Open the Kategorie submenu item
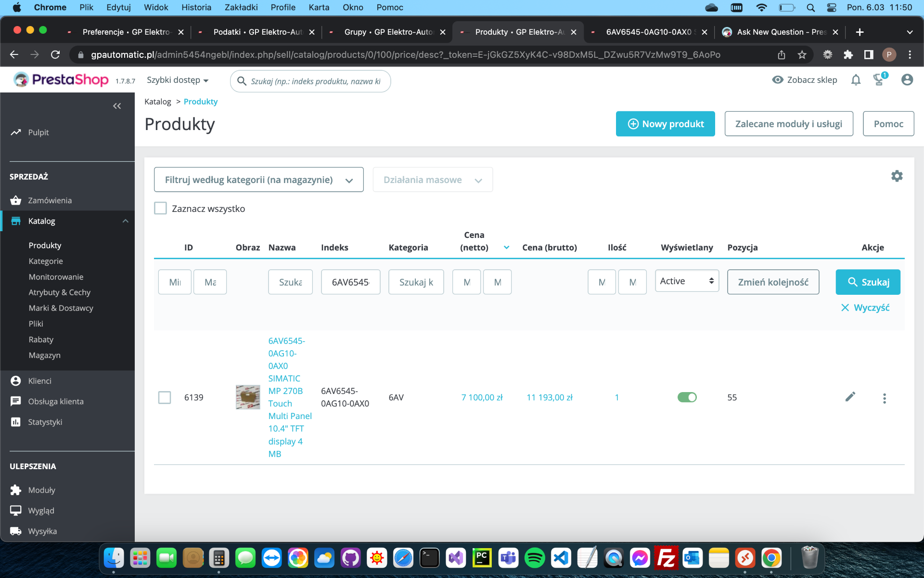Viewport: 924px width, 578px height. [x=46, y=261]
